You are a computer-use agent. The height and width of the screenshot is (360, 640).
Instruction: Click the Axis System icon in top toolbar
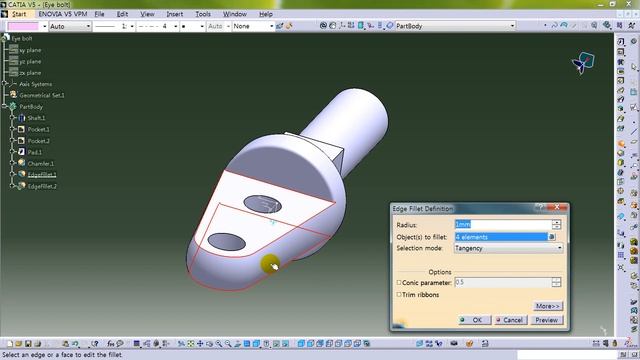(342, 26)
